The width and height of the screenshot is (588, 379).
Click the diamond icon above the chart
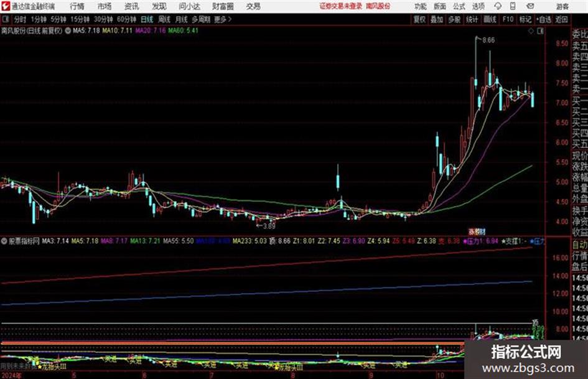pos(531,31)
